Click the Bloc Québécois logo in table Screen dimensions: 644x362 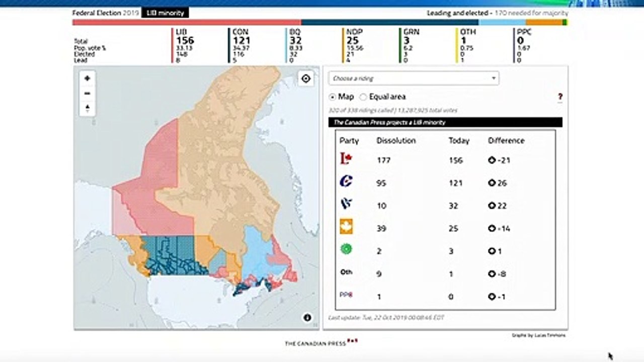pos(346,204)
